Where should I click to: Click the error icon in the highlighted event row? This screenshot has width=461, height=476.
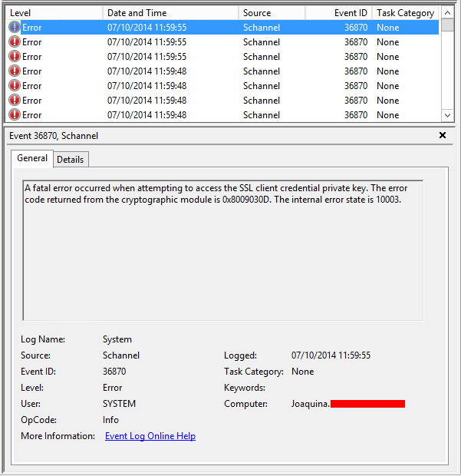pyautogui.click(x=15, y=28)
